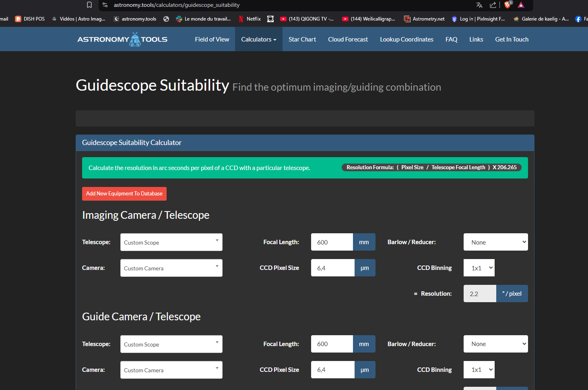Open the Links page
588x390 pixels.
476,39
